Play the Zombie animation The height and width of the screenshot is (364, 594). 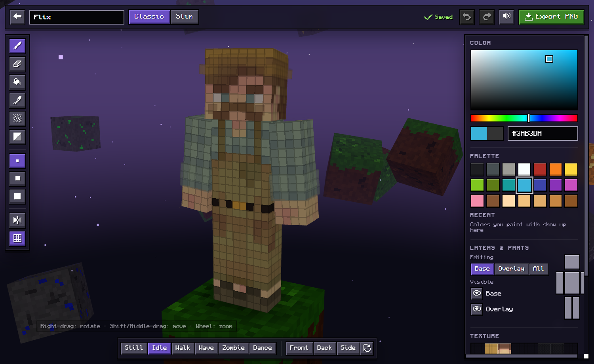pos(234,348)
